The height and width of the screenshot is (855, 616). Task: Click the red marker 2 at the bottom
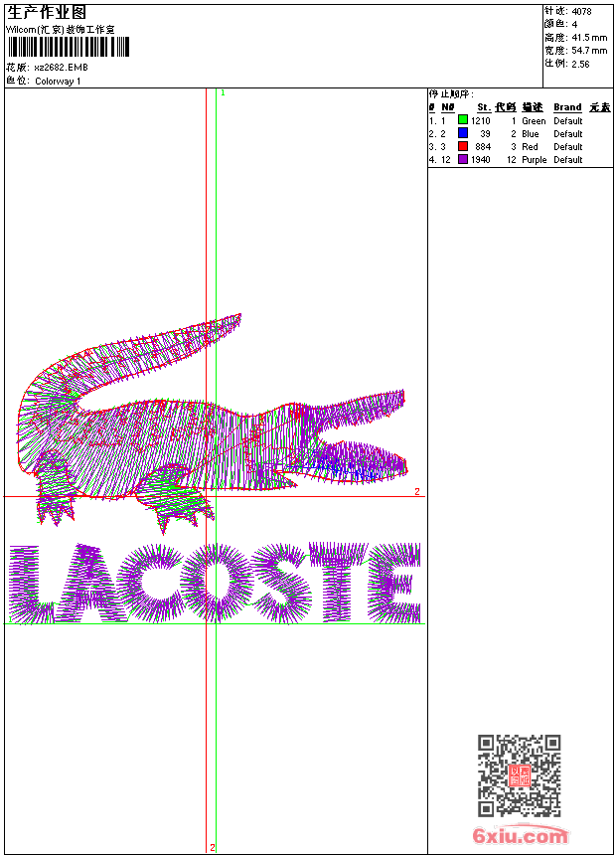(212, 847)
